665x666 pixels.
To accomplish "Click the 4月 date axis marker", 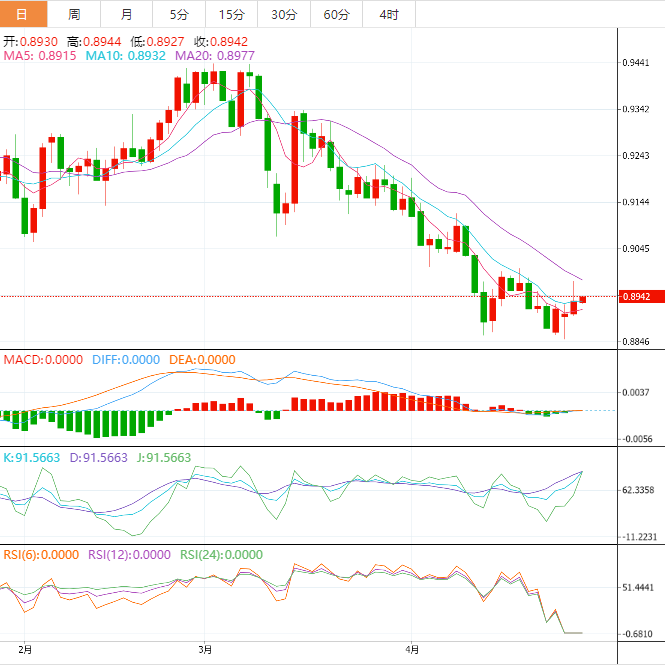I will [410, 649].
